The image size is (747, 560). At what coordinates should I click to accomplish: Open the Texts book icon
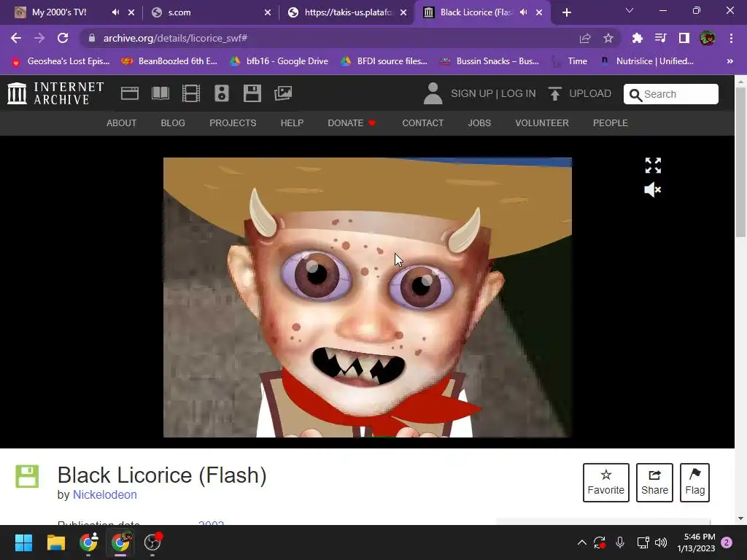click(160, 93)
